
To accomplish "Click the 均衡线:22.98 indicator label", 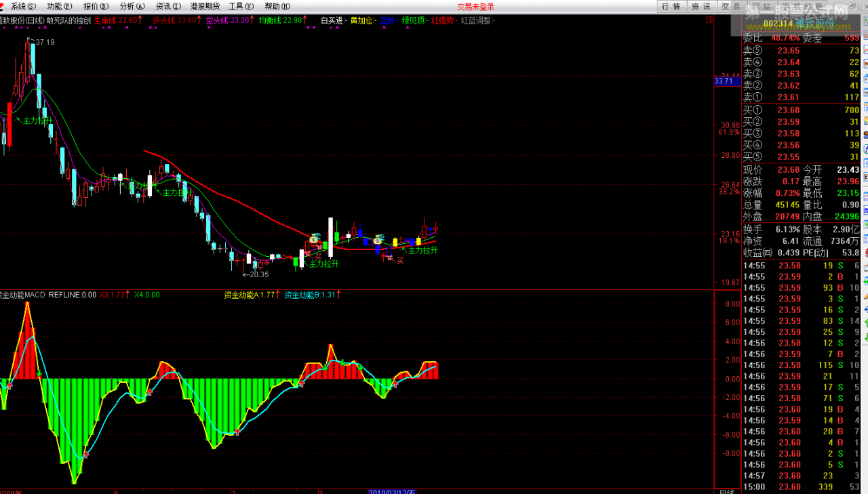I will click(283, 20).
